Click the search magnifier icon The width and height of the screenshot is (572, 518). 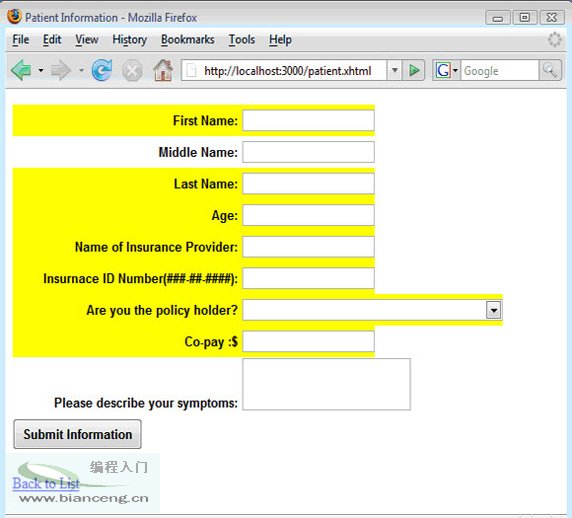pyautogui.click(x=550, y=70)
